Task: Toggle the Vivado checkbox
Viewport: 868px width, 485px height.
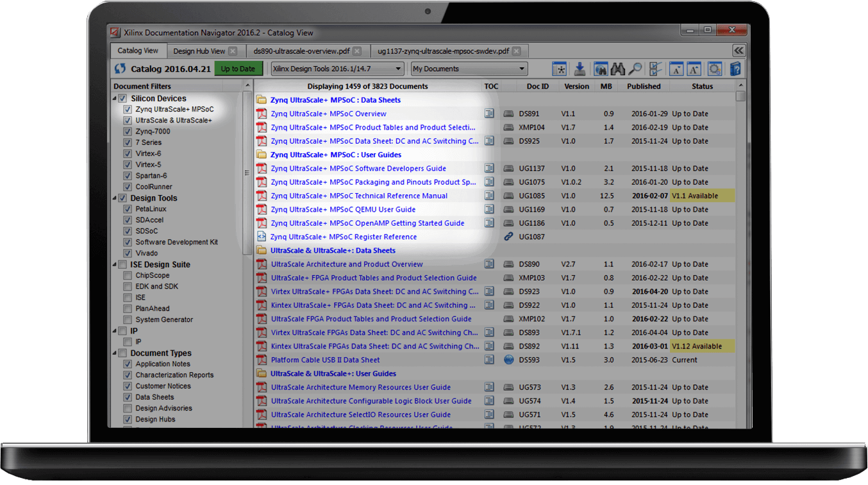Action: click(x=128, y=253)
